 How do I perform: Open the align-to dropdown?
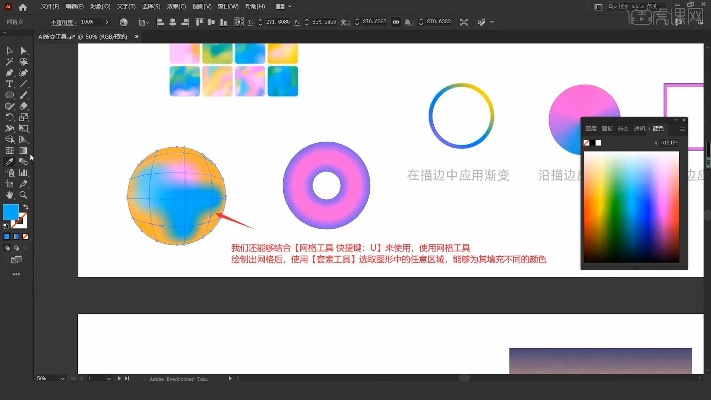(143, 22)
